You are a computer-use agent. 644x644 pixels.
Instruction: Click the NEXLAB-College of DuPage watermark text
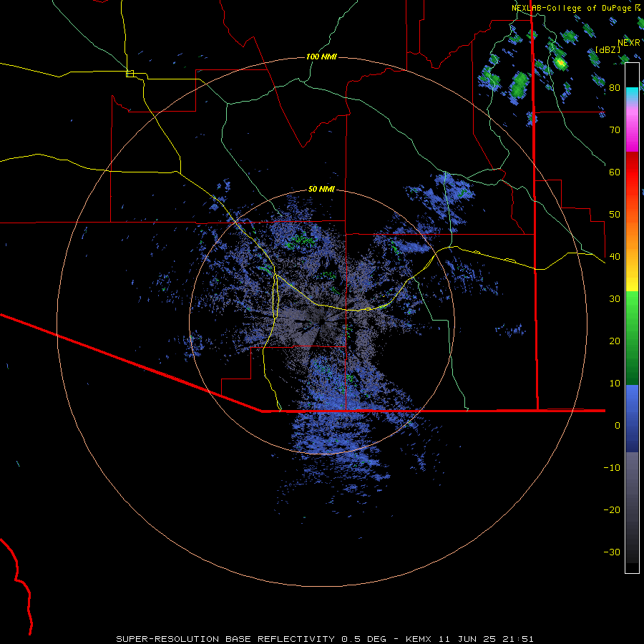tap(577, 8)
